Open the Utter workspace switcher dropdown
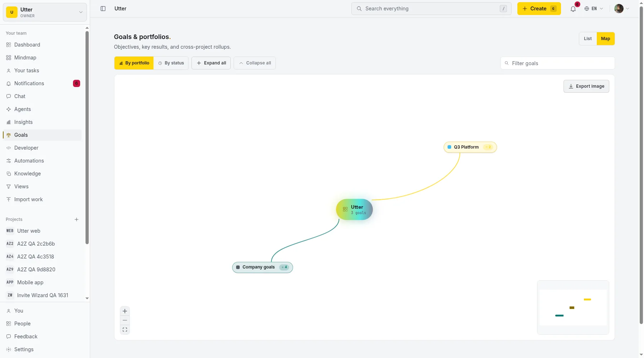This screenshot has height=358, width=644. point(45,12)
